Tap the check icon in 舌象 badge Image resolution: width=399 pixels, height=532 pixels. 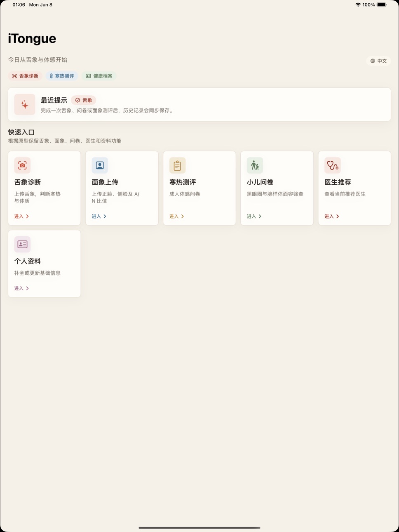pos(77,100)
